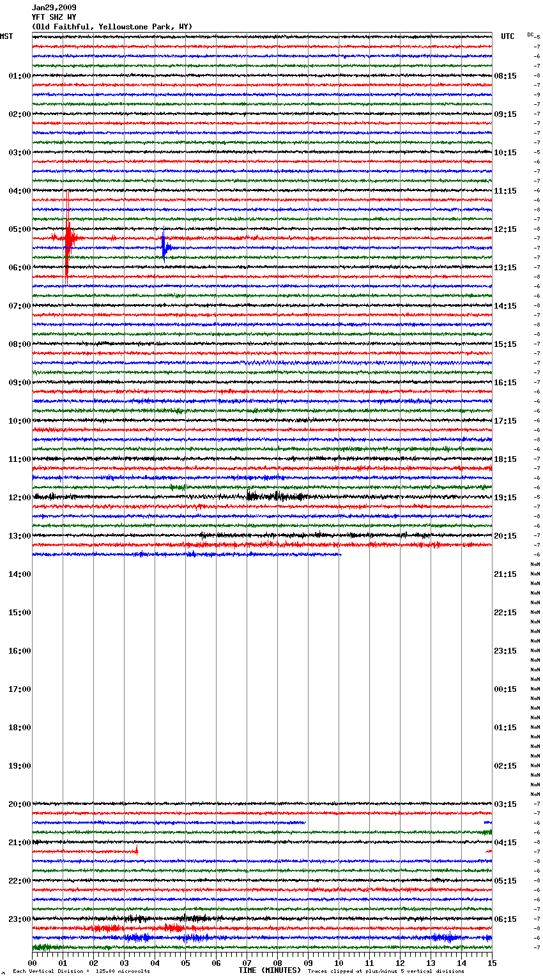The width and height of the screenshot is (543, 980).
Task: Select the 11:00 MST time label
Action: tap(20, 459)
